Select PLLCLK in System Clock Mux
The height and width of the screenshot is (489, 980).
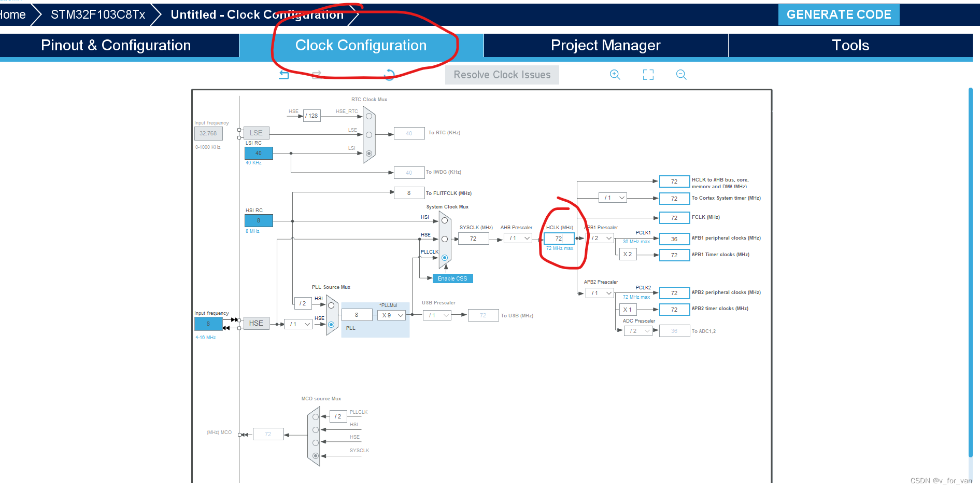(445, 258)
